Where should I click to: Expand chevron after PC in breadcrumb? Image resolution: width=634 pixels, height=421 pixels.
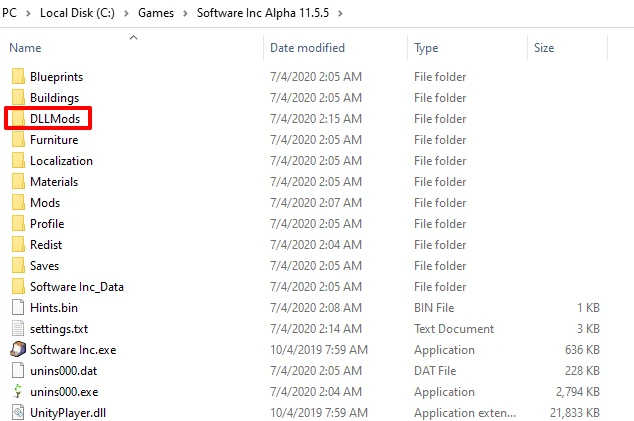point(28,13)
